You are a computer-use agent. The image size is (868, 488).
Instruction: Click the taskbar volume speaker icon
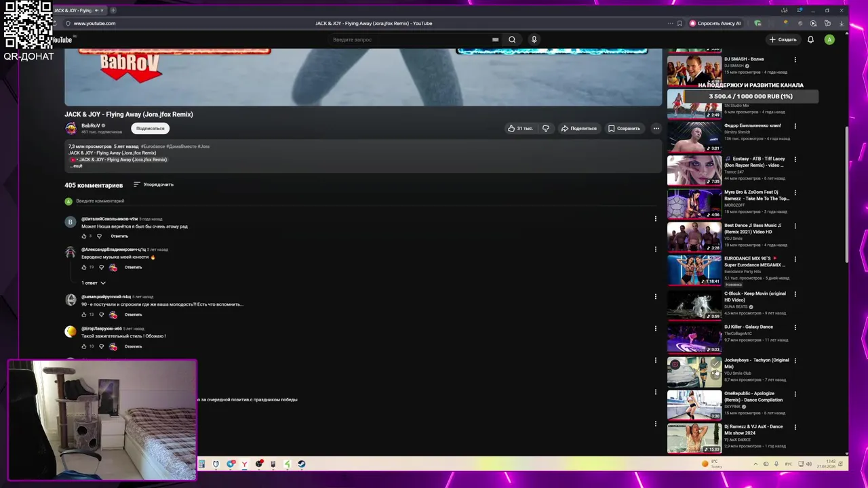809,464
